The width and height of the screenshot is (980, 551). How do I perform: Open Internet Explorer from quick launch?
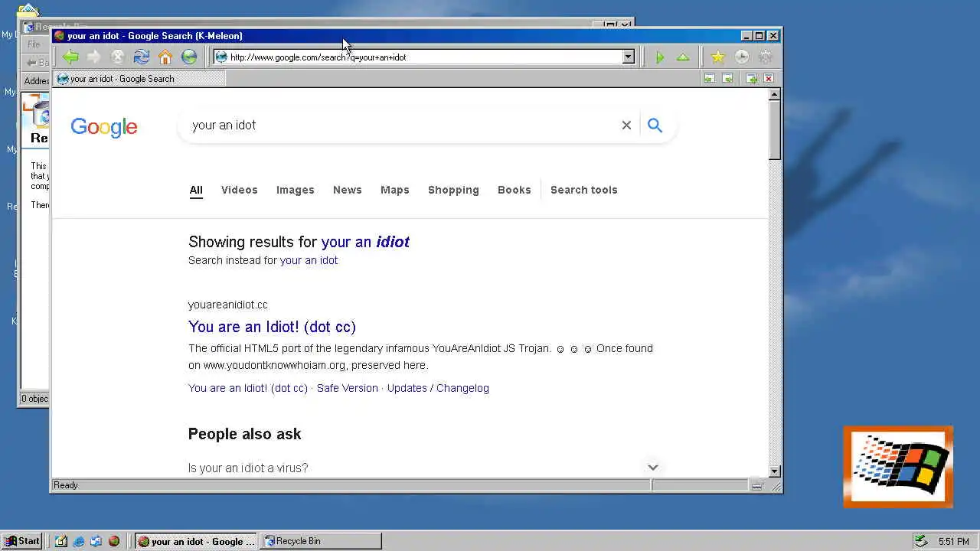point(78,541)
